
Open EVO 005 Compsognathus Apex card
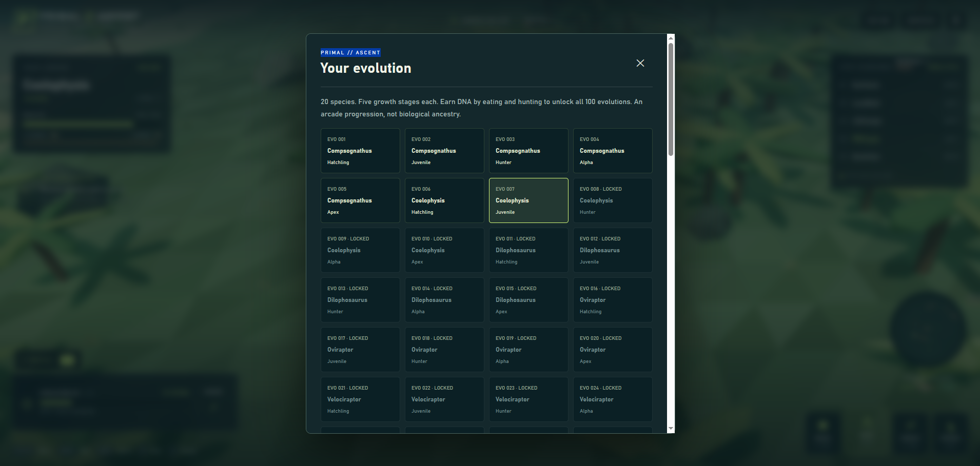click(x=360, y=200)
